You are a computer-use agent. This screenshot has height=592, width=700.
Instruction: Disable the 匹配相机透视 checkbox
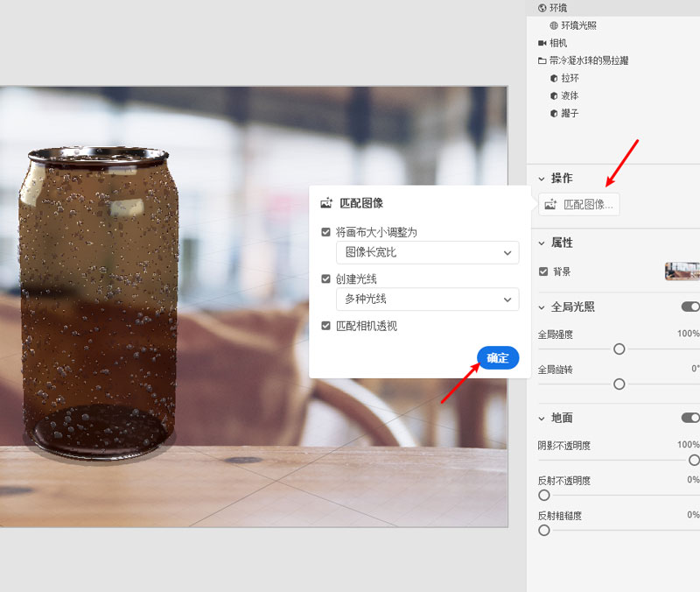pos(326,325)
